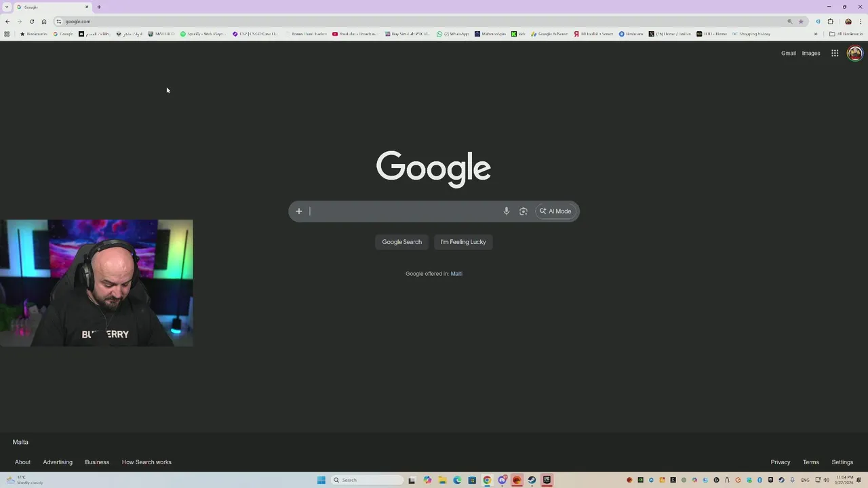
Task: Click the taskbar Search box
Action: 366,480
